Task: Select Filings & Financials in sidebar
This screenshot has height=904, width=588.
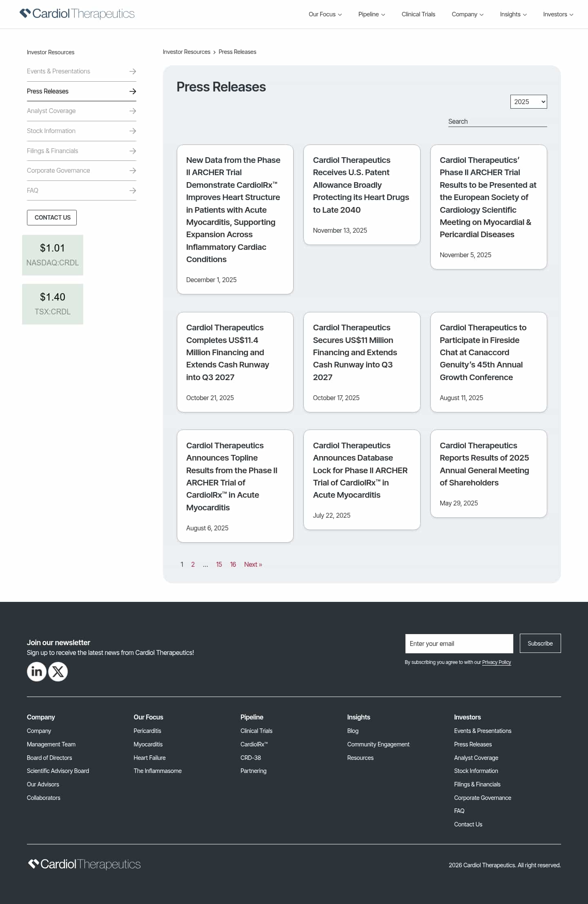Action: tap(52, 151)
